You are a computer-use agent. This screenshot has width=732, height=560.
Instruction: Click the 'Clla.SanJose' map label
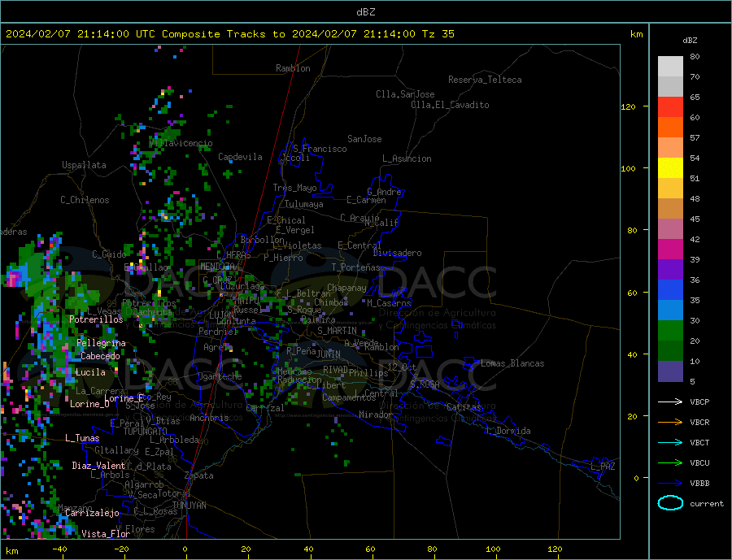(x=405, y=95)
